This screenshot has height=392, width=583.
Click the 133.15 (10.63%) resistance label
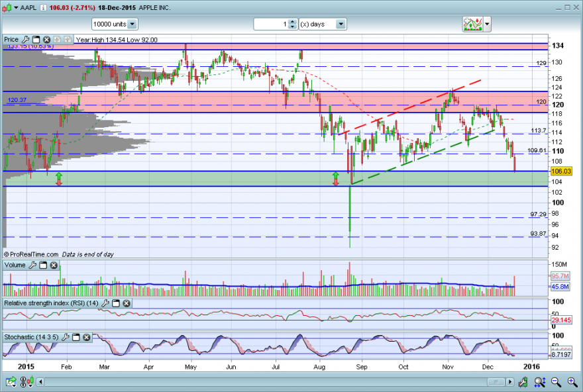click(x=30, y=46)
